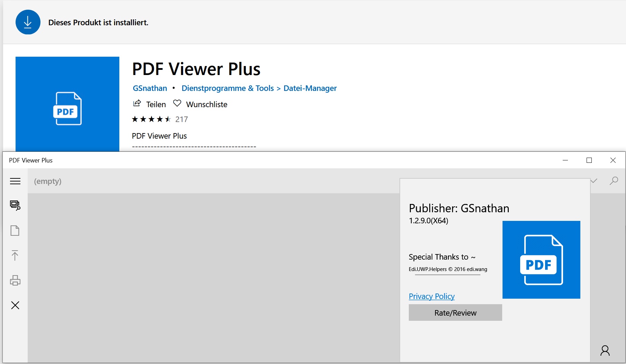Image resolution: width=626 pixels, height=364 pixels.
Task: Click the PDF Viewer Plus Store app tile
Action: click(x=67, y=104)
